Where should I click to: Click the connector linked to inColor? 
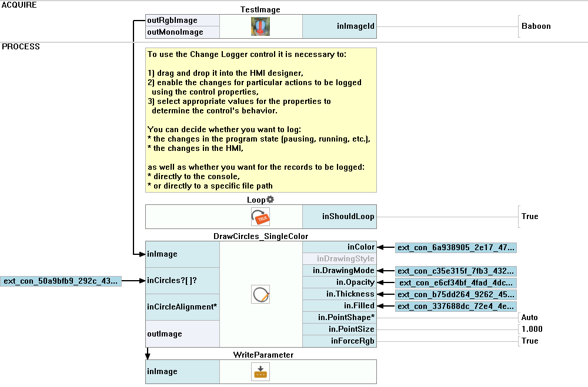click(x=456, y=248)
